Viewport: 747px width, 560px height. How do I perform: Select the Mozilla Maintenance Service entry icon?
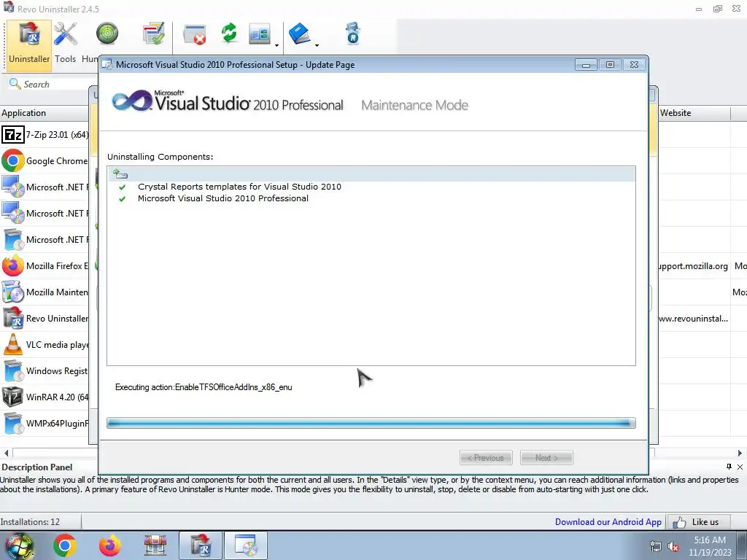[13, 292]
